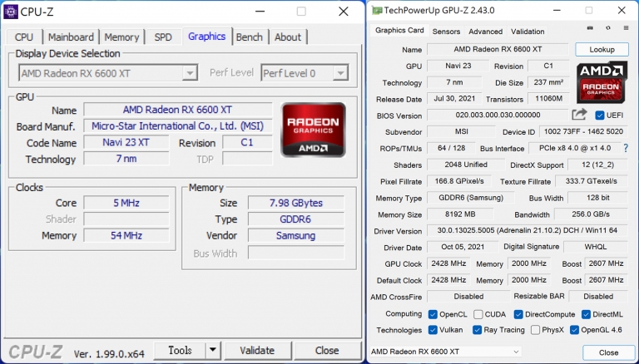Click the Transistors value 11060M
639x364 pixels.
[548, 99]
